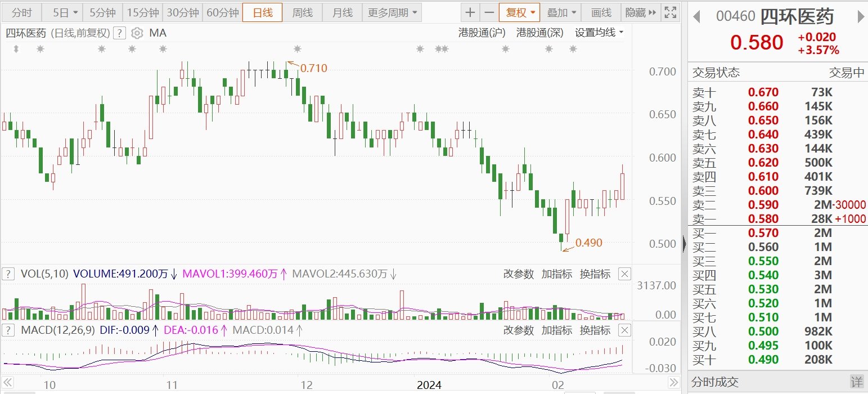Image resolution: width=868 pixels, height=394 pixels.
Task: Open 设置均线 dropdown
Action: (x=599, y=33)
